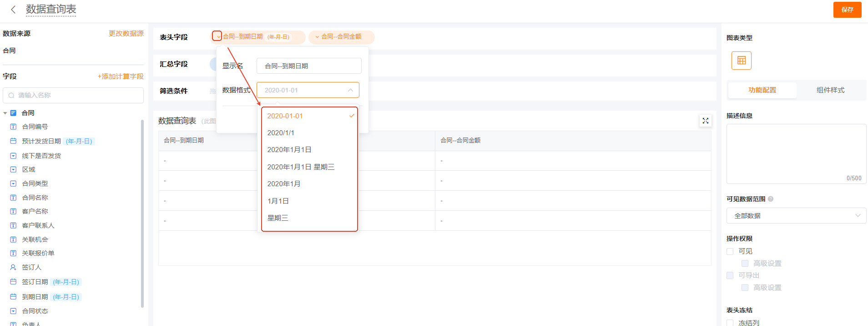Click the text field icon beside 合同编号
Screen dimensions: 868x326
pyautogui.click(x=13, y=127)
